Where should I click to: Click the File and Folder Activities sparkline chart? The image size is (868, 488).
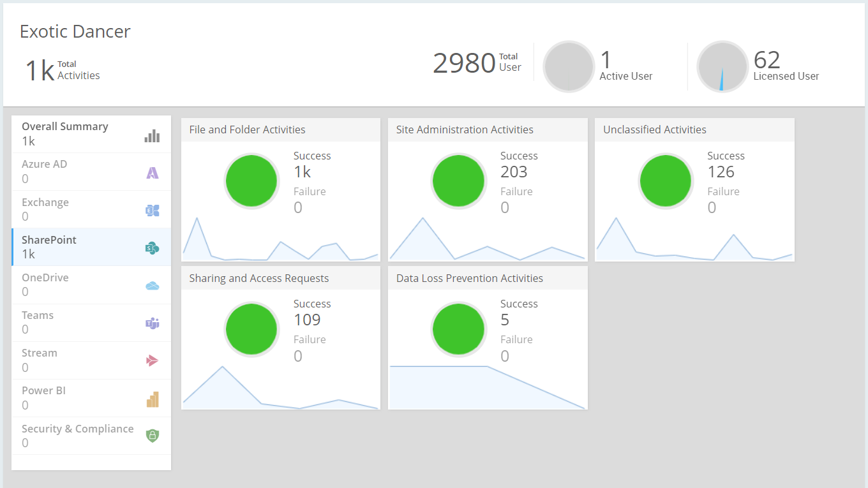tap(280, 242)
